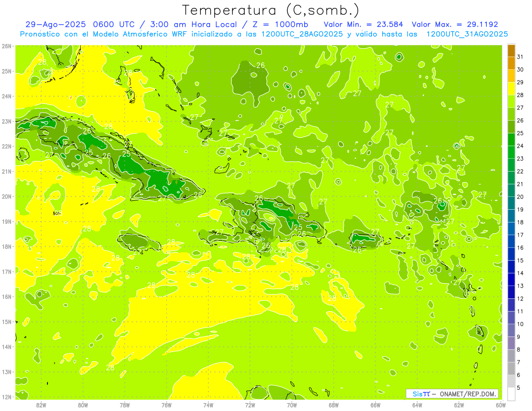Click legend scale label "24"
The image size is (532, 411).
520,146
